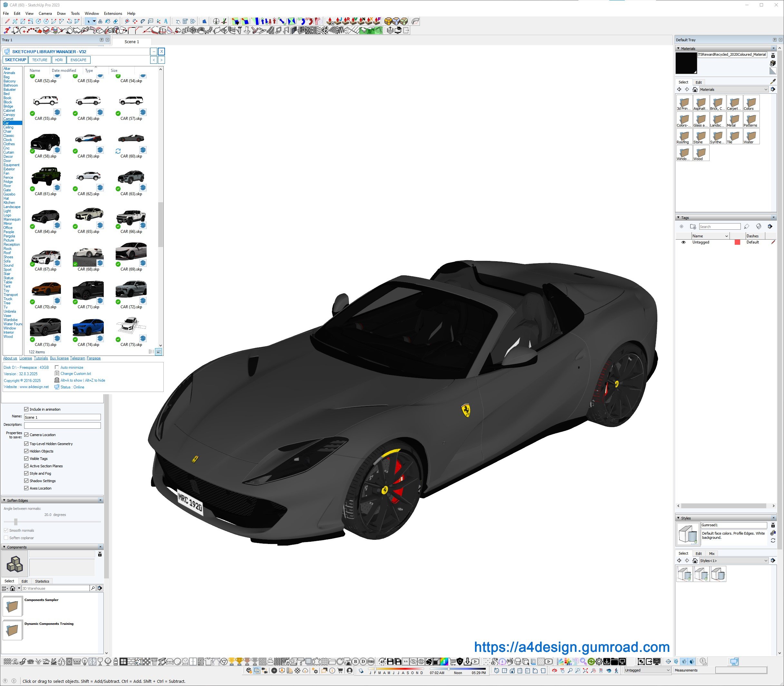This screenshot has width=784, height=686.
Task: Open the Tutorials link
Action: [41, 358]
